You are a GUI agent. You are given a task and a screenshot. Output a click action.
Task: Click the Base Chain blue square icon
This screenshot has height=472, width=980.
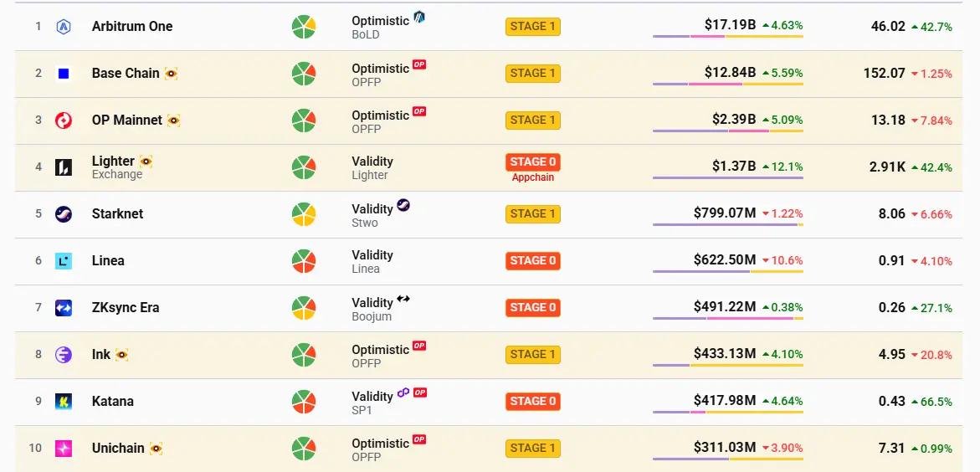(x=64, y=74)
